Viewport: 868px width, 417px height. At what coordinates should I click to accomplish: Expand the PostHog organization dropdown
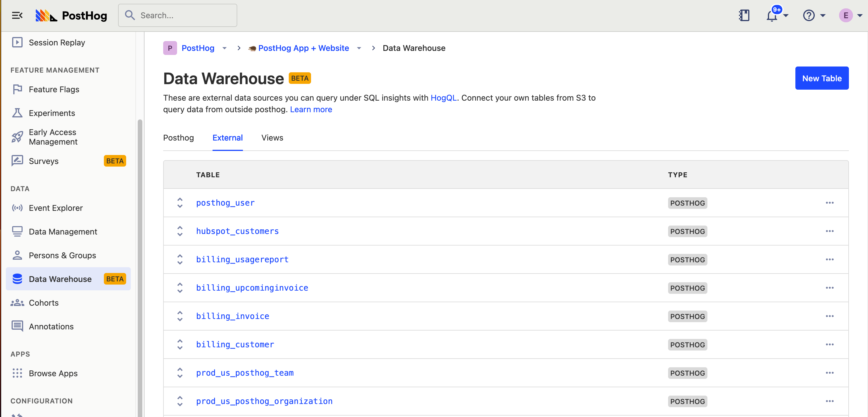coord(225,48)
